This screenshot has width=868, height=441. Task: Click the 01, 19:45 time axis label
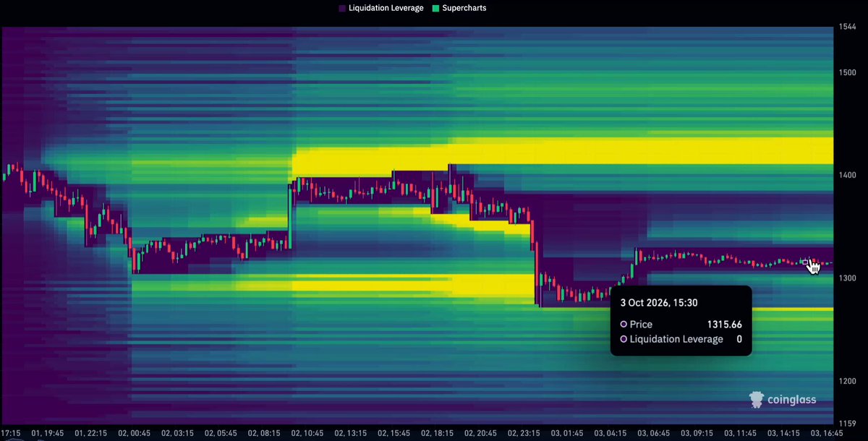point(48,433)
